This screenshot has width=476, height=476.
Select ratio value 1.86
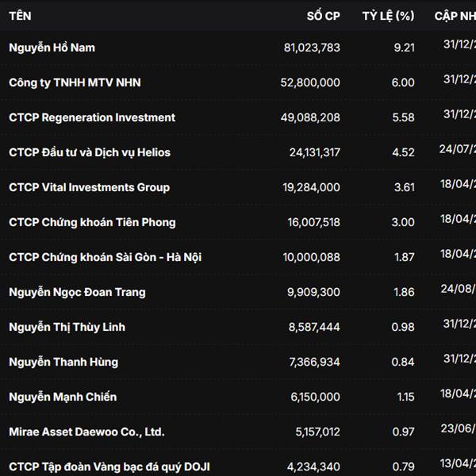tap(404, 292)
